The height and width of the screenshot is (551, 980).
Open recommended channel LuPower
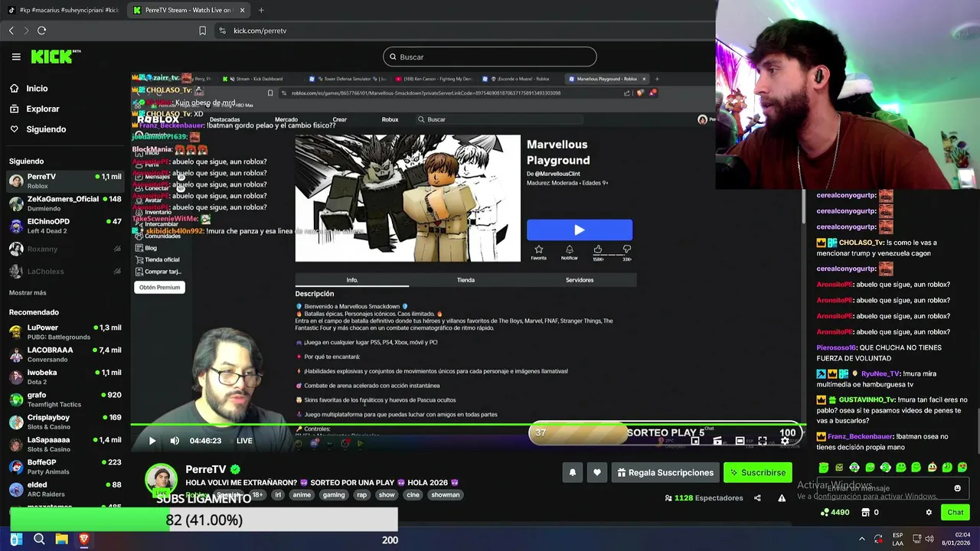click(x=65, y=332)
